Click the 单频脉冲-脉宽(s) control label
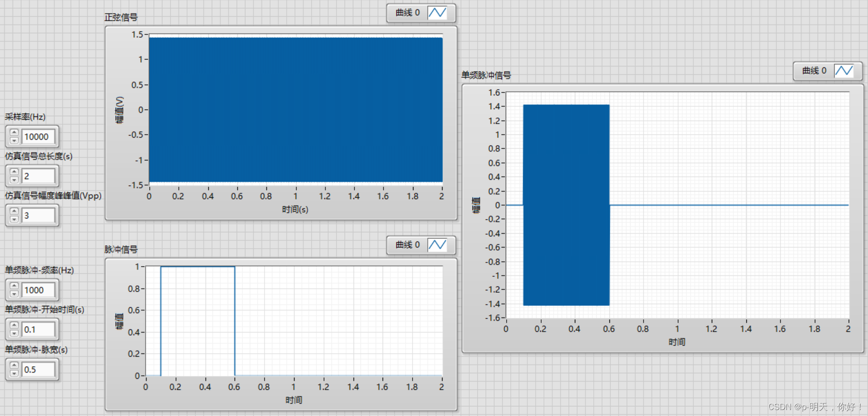The height and width of the screenshot is (416, 868). coord(36,350)
